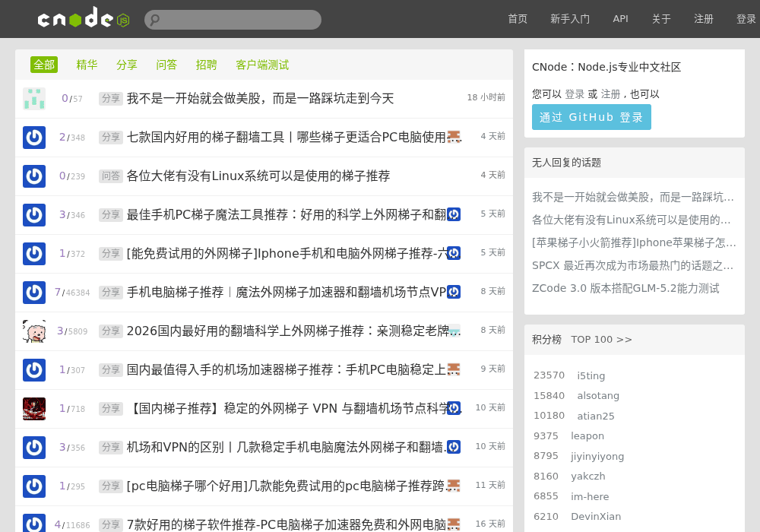
Task: Open author avatar for 各位大佬有没有Linux topic
Action: point(34,176)
